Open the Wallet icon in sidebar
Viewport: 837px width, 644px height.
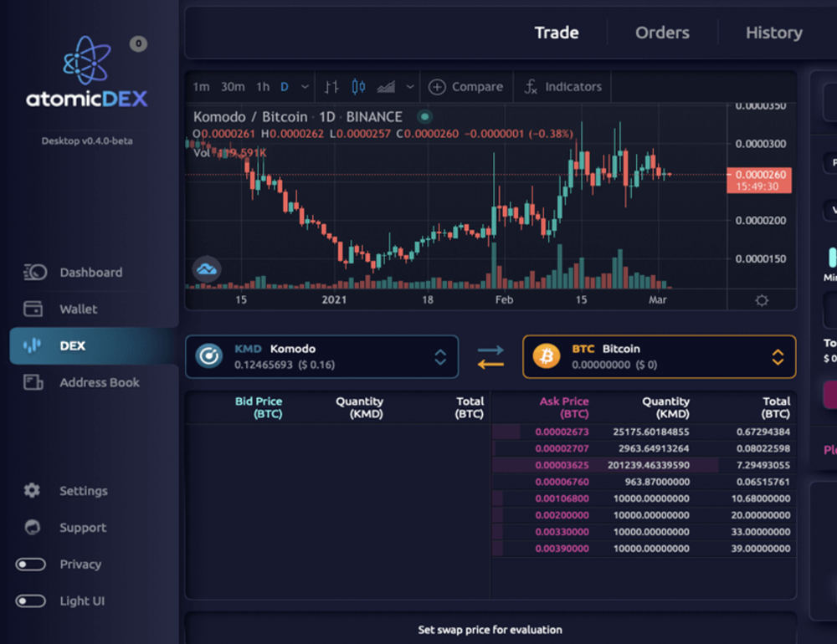tap(33, 309)
